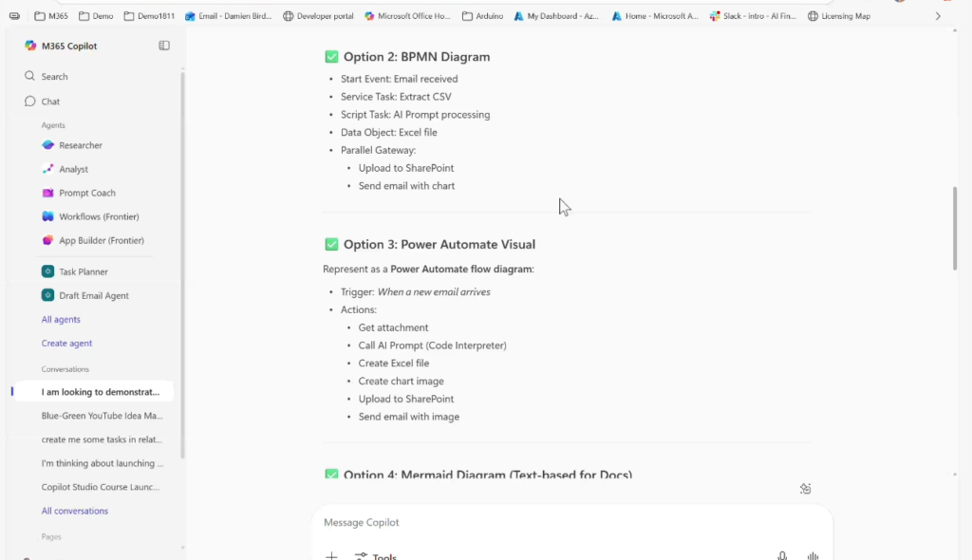Open the Blue-Green YouTube Idea conversation

(x=102, y=416)
